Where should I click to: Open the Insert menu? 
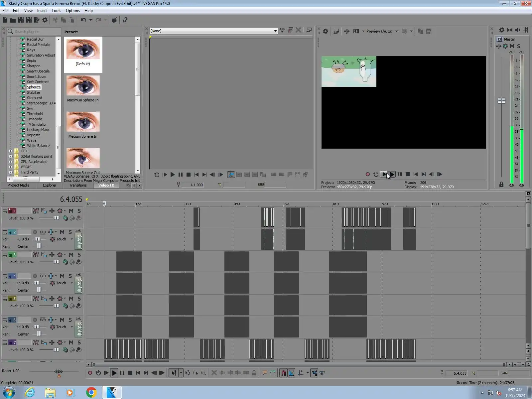(x=42, y=11)
